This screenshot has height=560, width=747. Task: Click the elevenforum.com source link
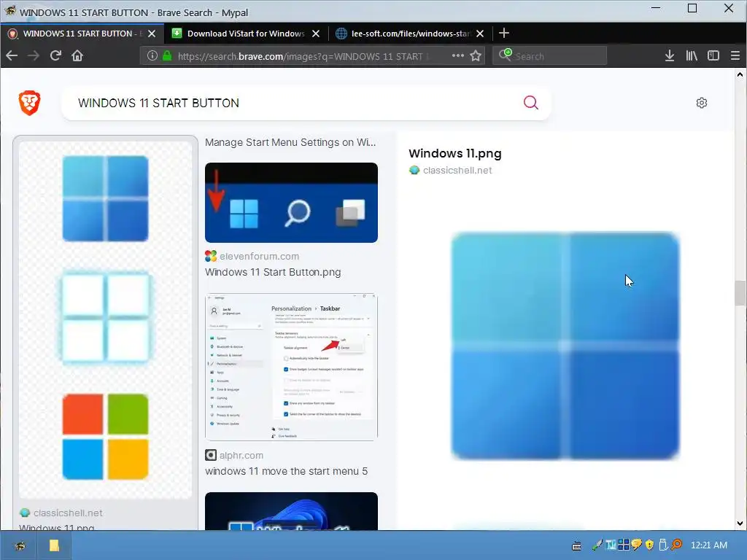[259, 256]
